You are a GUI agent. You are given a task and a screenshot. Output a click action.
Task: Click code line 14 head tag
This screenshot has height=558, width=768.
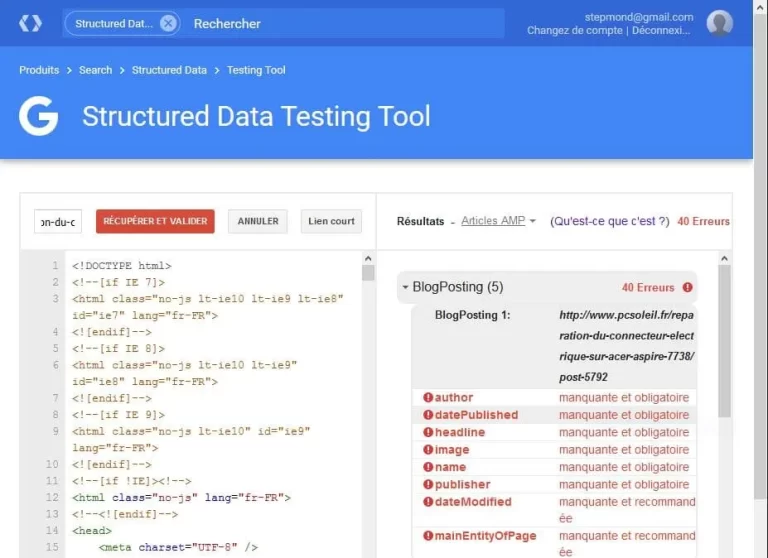(92, 531)
